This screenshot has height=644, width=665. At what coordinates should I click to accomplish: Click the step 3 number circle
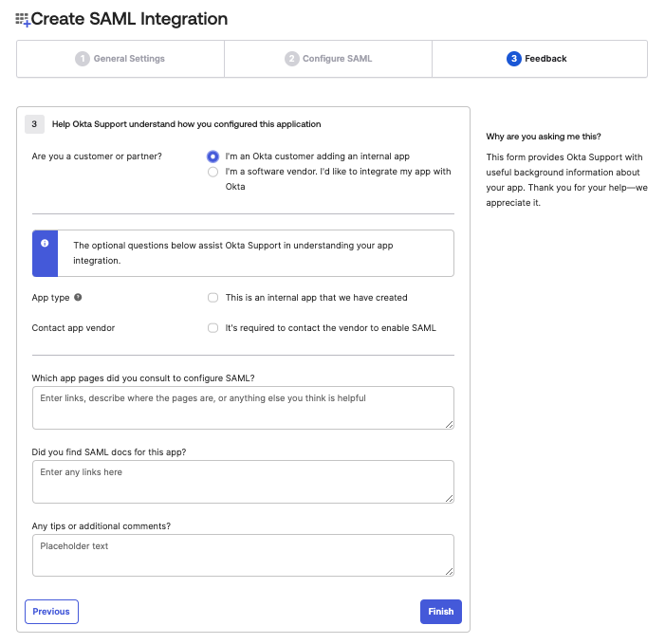tap(514, 59)
